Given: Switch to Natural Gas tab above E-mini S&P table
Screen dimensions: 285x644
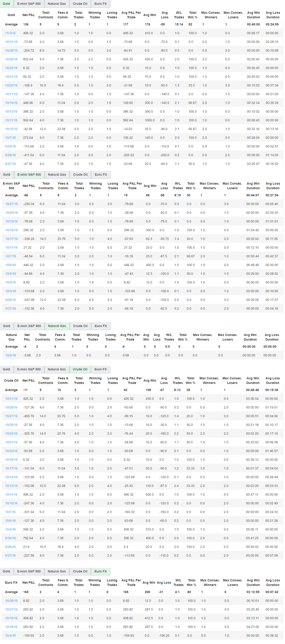Looking at the screenshot, I should [57, 175].
